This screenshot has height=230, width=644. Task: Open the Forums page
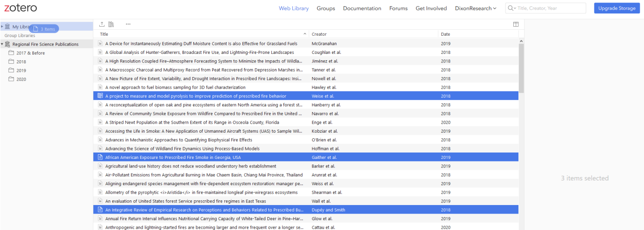tap(398, 8)
